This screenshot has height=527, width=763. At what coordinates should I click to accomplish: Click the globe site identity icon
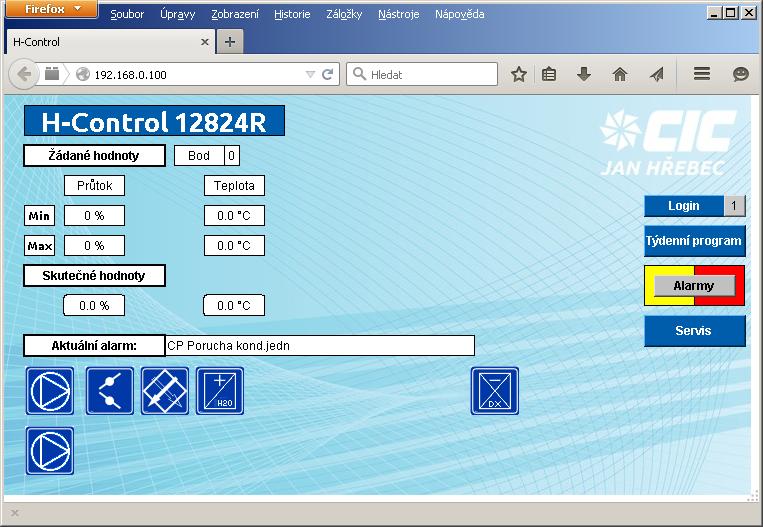[x=83, y=74]
